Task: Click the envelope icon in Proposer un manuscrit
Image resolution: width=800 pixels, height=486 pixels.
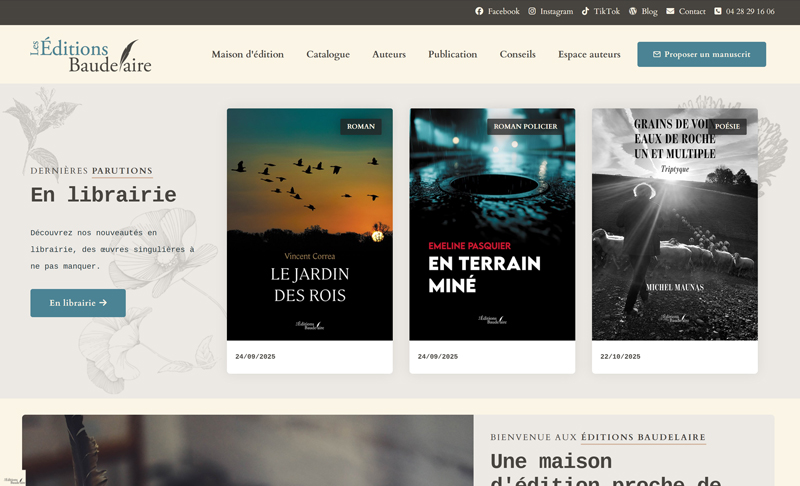Action: click(657, 55)
